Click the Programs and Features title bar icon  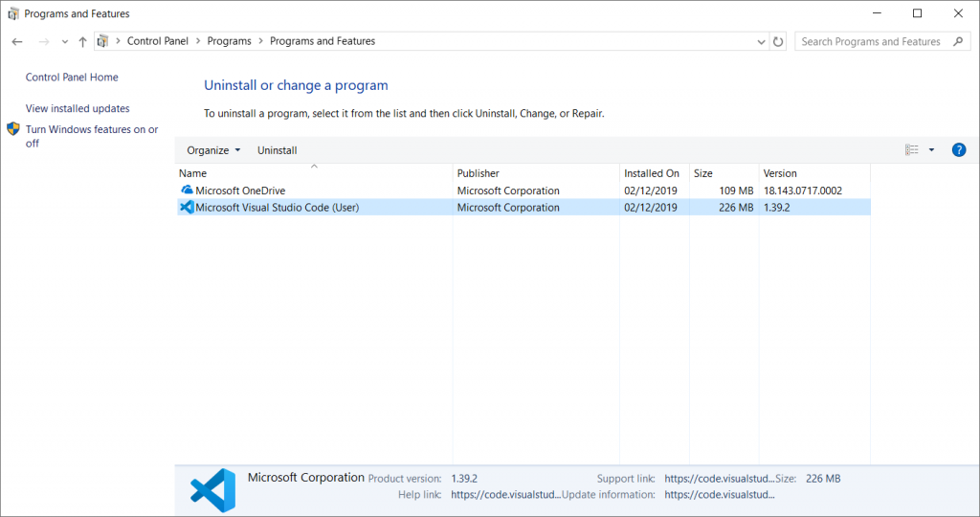pyautogui.click(x=13, y=13)
